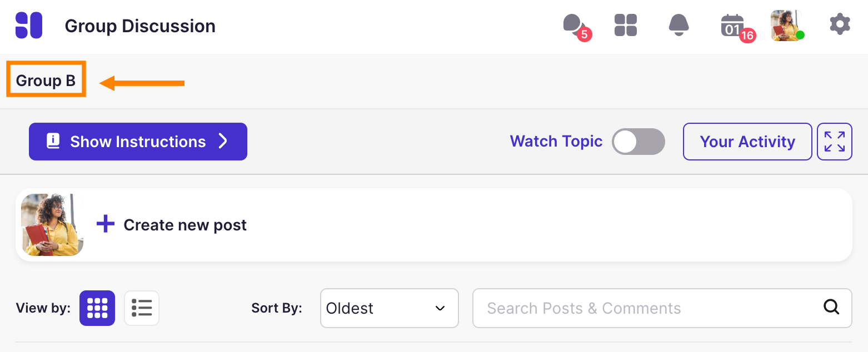Open the calendar icon with badge
Image resolution: width=868 pixels, height=352 pixels.
[x=733, y=26]
